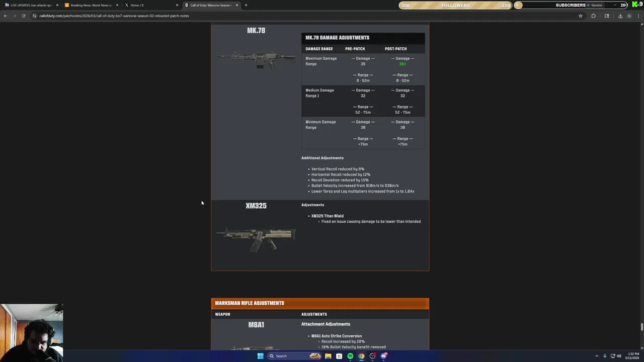
Task: Click the MARKSMAN RIFLE ADJUSTMENTS orange header
Action: click(320, 303)
